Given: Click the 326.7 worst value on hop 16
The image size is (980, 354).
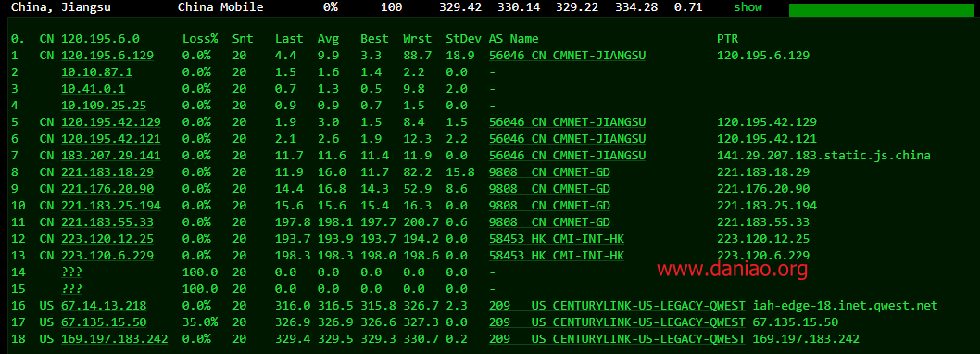Looking at the screenshot, I should click(421, 305).
